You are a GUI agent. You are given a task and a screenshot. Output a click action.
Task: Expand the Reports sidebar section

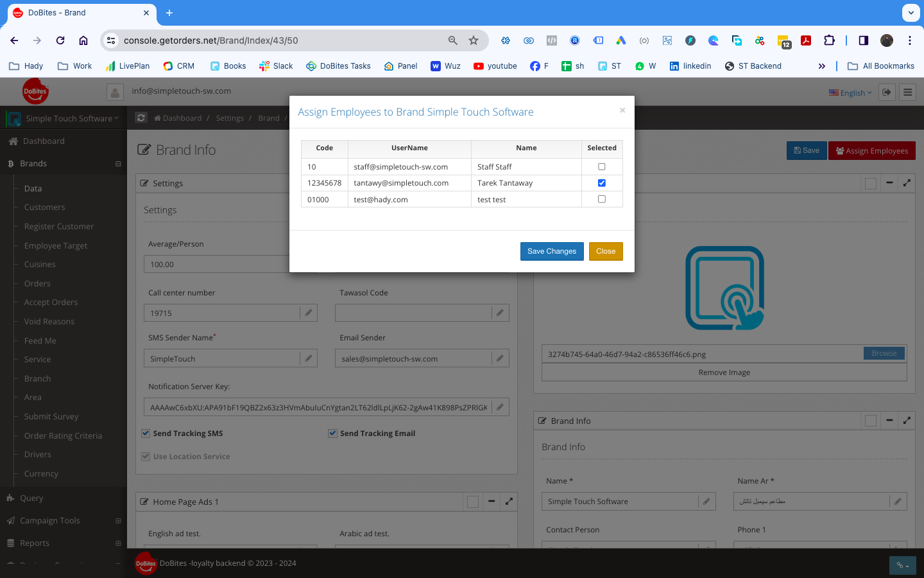pyautogui.click(x=118, y=543)
